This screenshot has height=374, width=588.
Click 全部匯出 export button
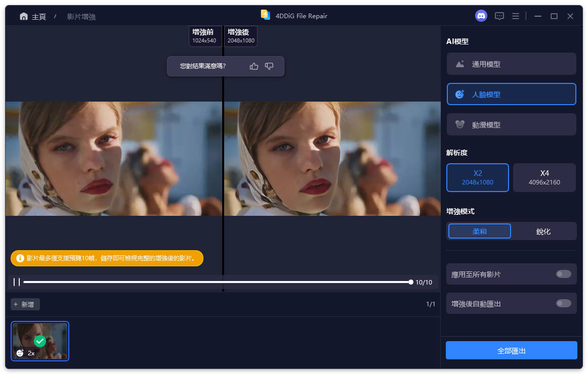pos(512,350)
